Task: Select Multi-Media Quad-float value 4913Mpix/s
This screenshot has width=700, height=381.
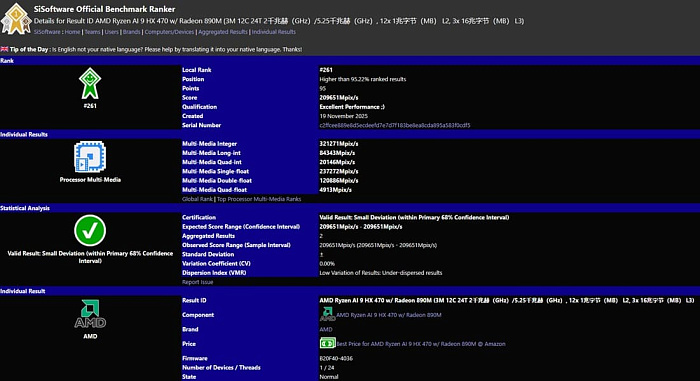Action: point(335,190)
